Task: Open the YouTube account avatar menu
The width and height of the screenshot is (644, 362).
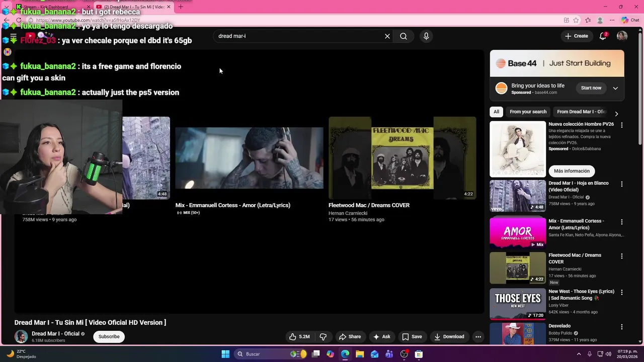Action: [622, 36]
